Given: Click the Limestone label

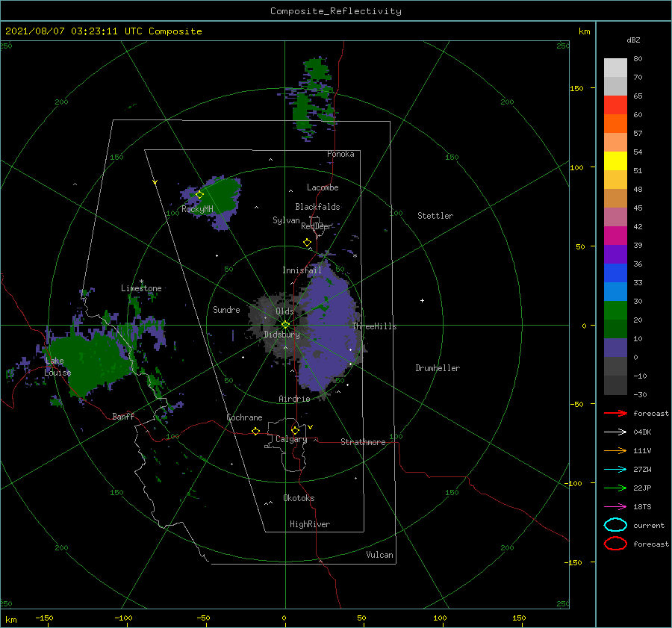Looking at the screenshot, I should [141, 288].
